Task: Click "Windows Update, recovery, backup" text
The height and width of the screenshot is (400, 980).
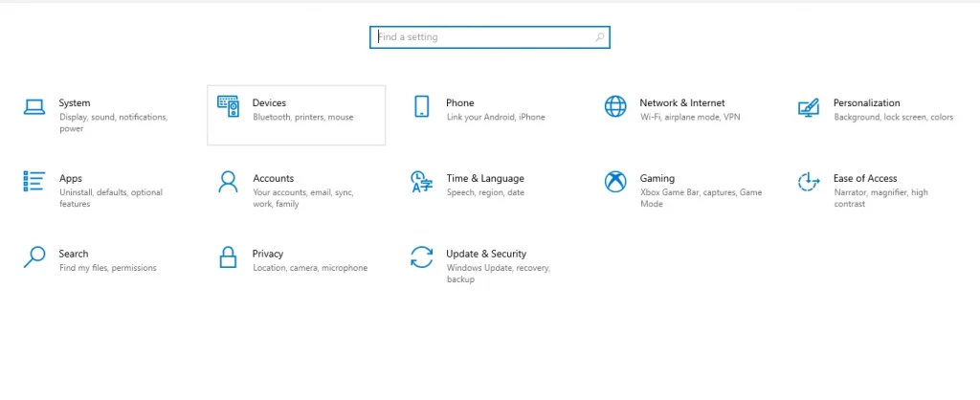Action: pos(498,274)
